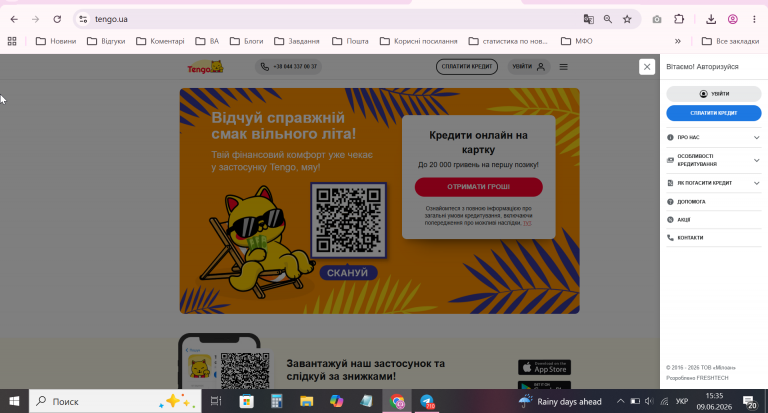Open Task View on the taskbar
The width and height of the screenshot is (768, 413).
[216, 401]
